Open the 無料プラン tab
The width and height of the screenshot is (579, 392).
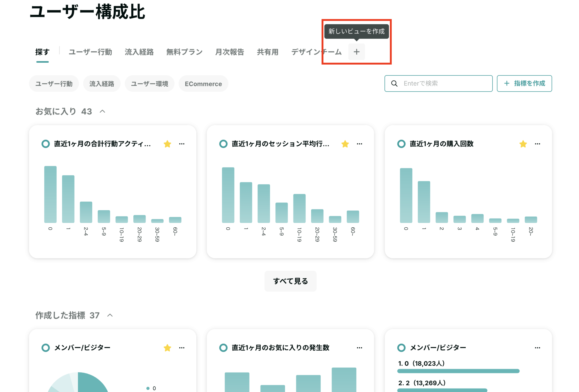pos(184,52)
